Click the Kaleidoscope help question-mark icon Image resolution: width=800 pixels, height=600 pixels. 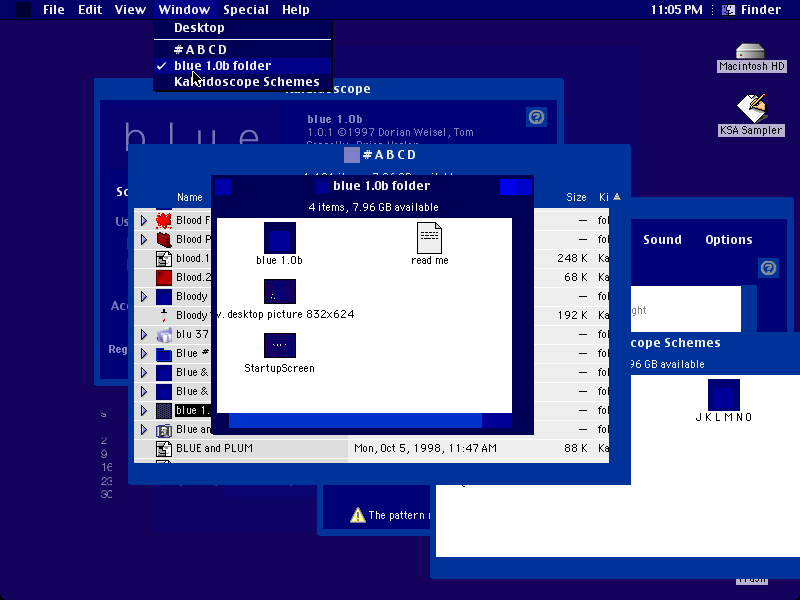tap(536, 117)
